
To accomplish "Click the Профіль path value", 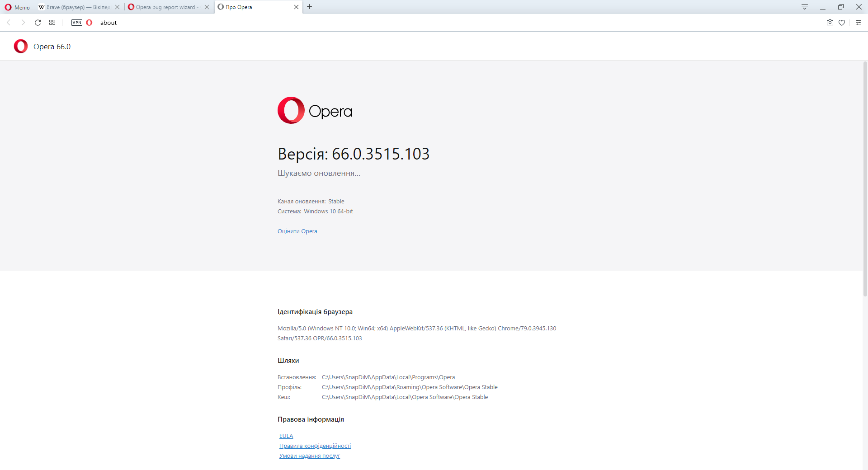I will [x=410, y=387].
